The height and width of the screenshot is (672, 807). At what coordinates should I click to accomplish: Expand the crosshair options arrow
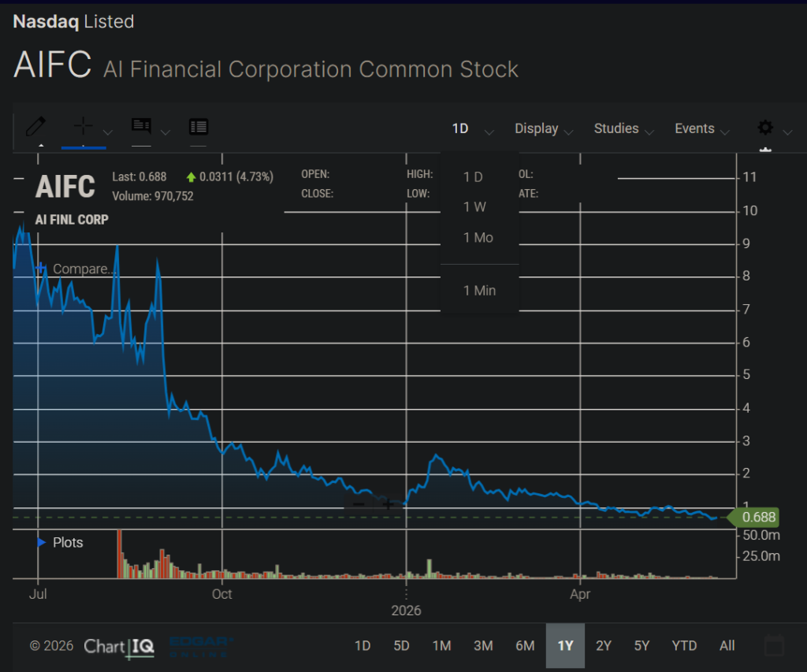(107, 132)
